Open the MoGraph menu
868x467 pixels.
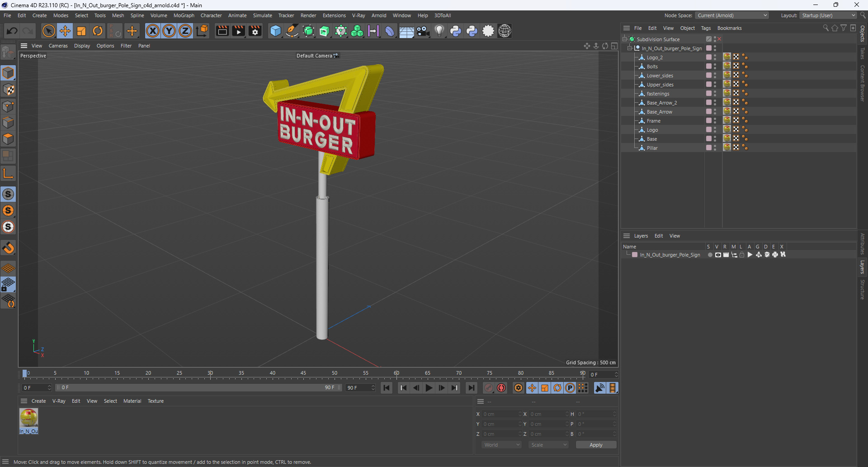point(184,15)
